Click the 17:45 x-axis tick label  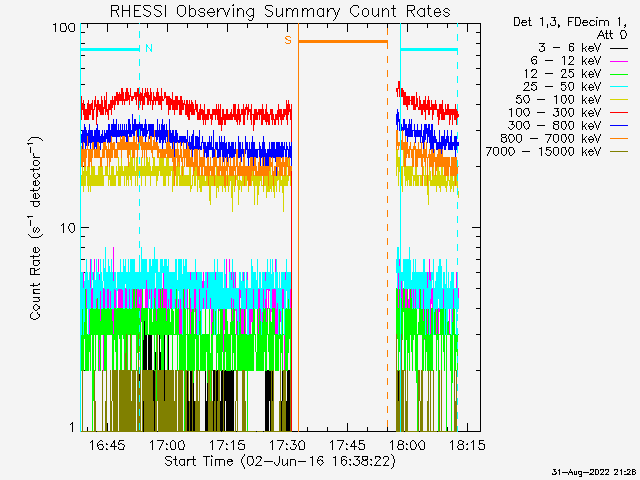pos(347,445)
